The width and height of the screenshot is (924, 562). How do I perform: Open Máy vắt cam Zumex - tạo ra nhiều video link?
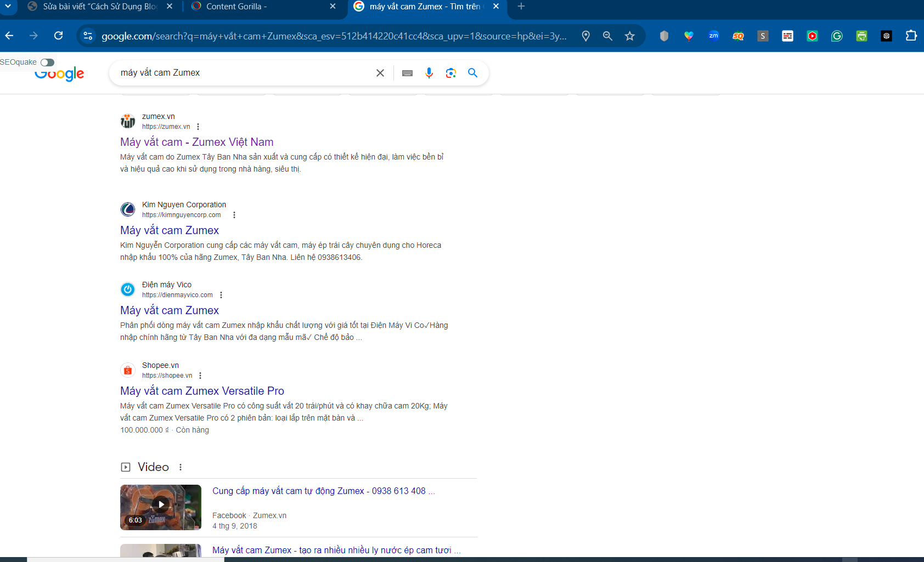pos(336,550)
